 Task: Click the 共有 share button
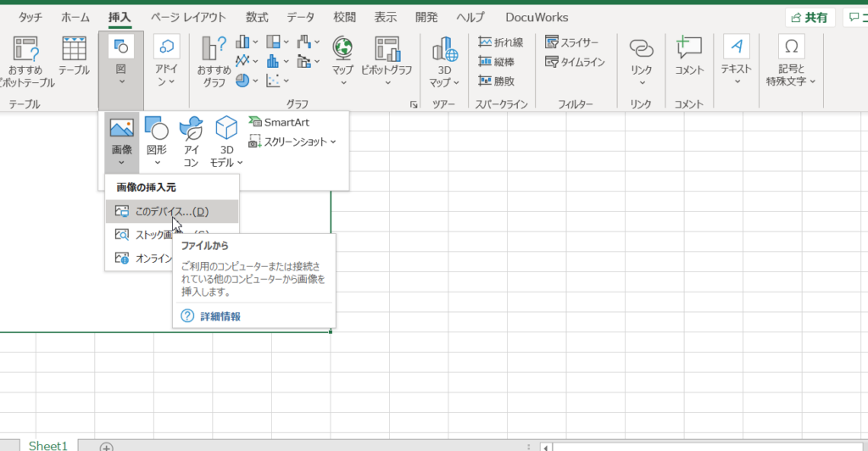click(x=810, y=18)
